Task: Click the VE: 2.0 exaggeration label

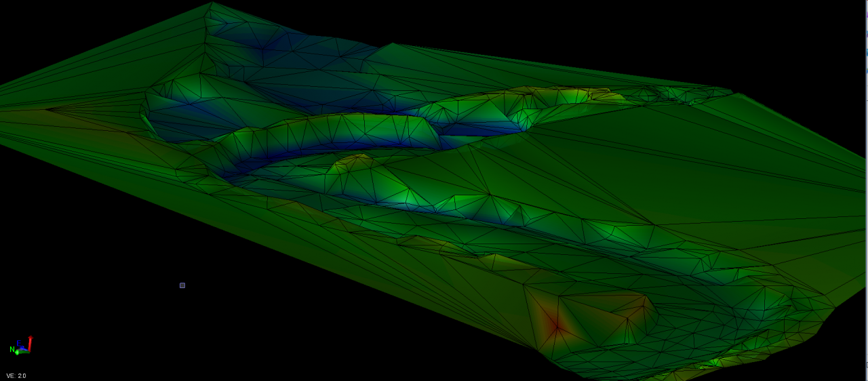Action: tap(16, 376)
